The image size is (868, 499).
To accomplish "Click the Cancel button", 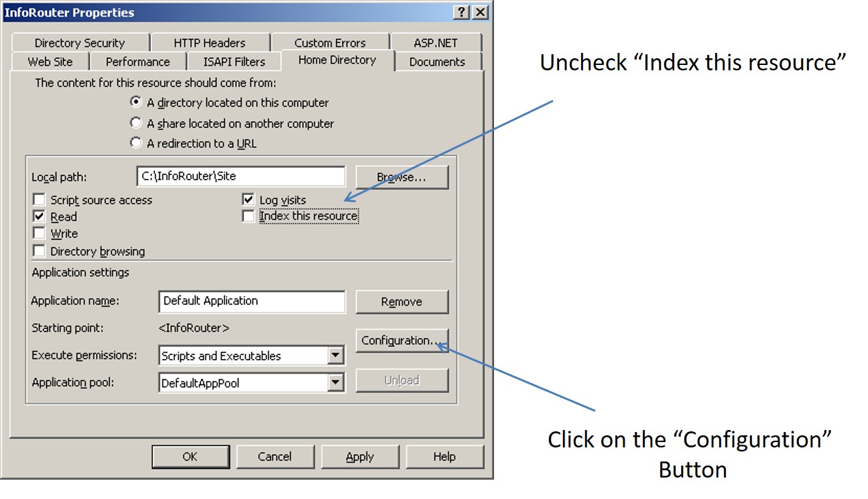I will (x=275, y=457).
